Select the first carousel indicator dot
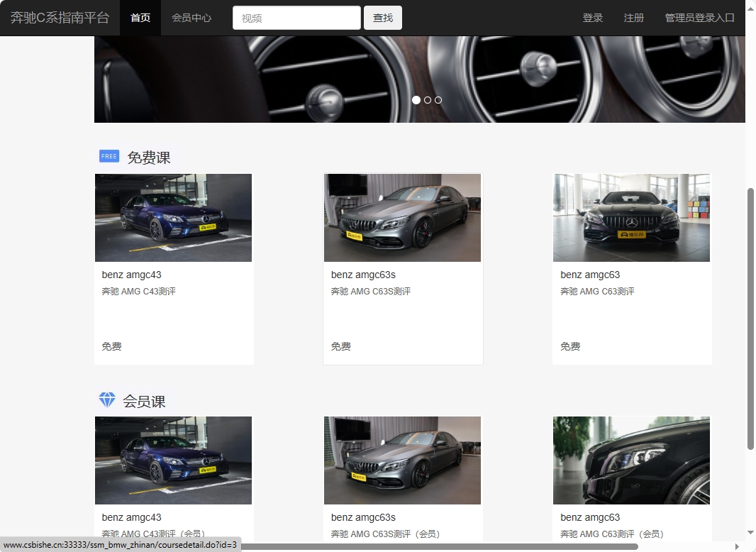 (x=416, y=100)
